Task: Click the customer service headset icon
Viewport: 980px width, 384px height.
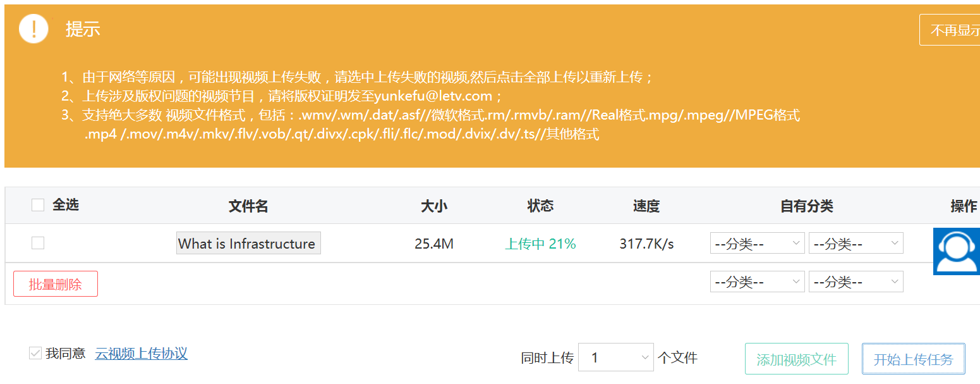Action: (x=957, y=251)
